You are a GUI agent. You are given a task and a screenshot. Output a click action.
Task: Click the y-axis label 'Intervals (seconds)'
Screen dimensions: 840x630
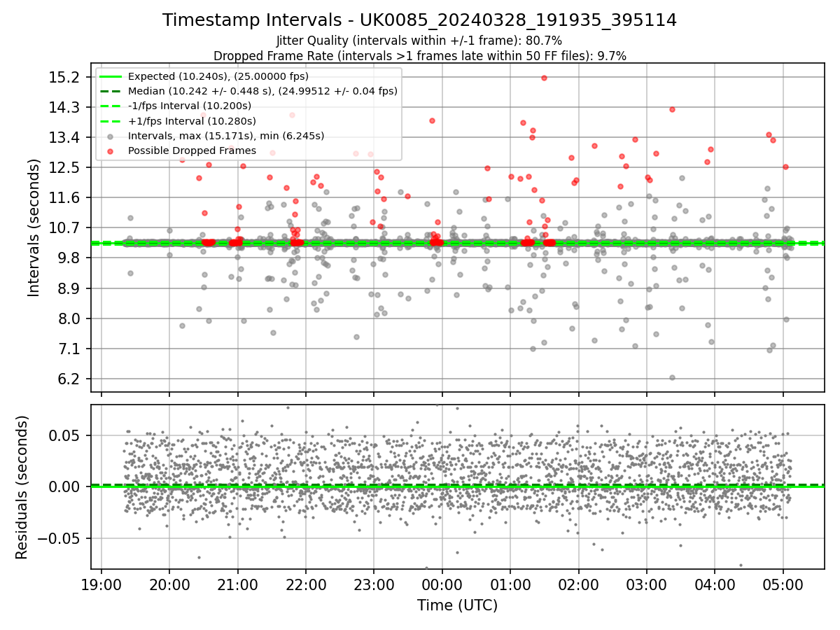coord(34,227)
